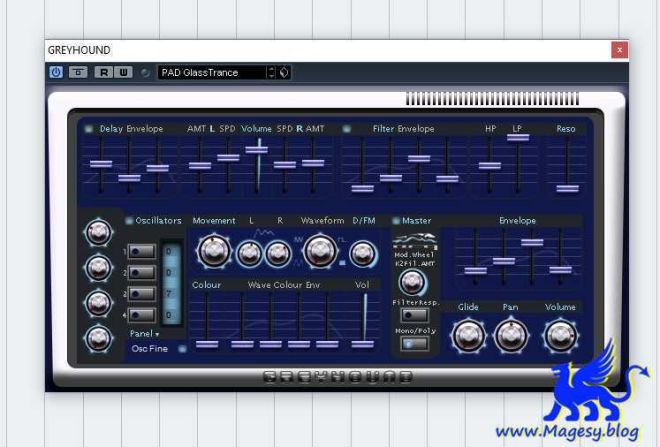
Task: Click the Movement R knob
Action: [278, 254]
